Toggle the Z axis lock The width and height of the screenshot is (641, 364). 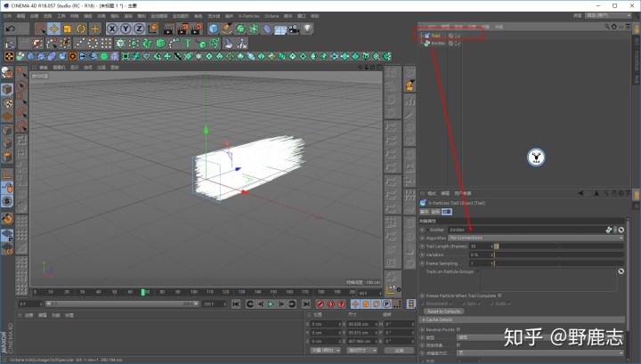coord(139,28)
